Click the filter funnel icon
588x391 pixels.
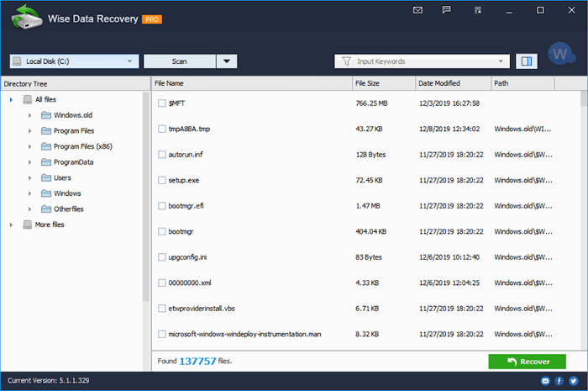pyautogui.click(x=346, y=61)
